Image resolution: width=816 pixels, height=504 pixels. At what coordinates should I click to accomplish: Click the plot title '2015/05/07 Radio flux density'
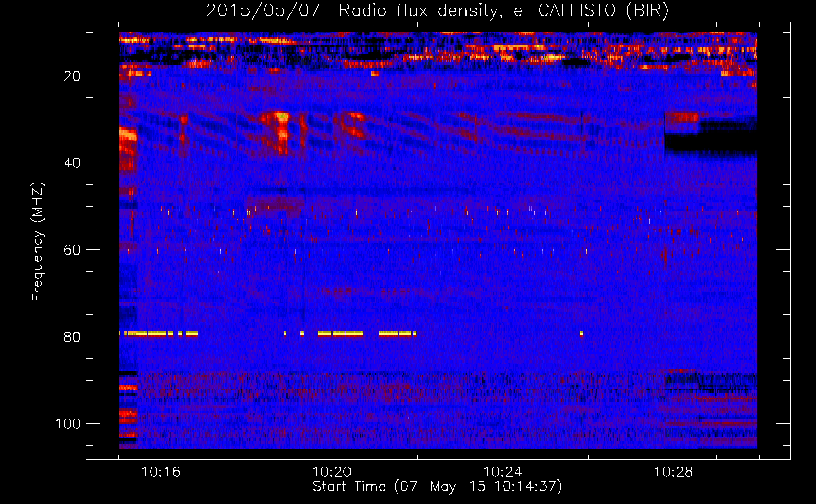click(x=437, y=10)
